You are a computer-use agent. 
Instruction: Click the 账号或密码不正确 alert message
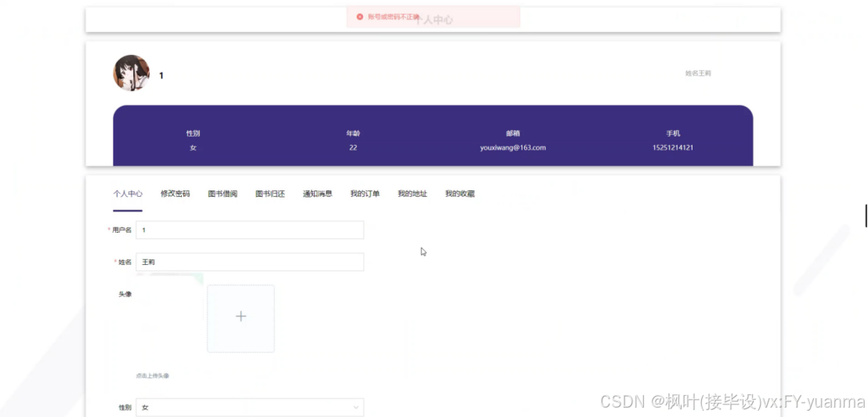click(x=393, y=17)
